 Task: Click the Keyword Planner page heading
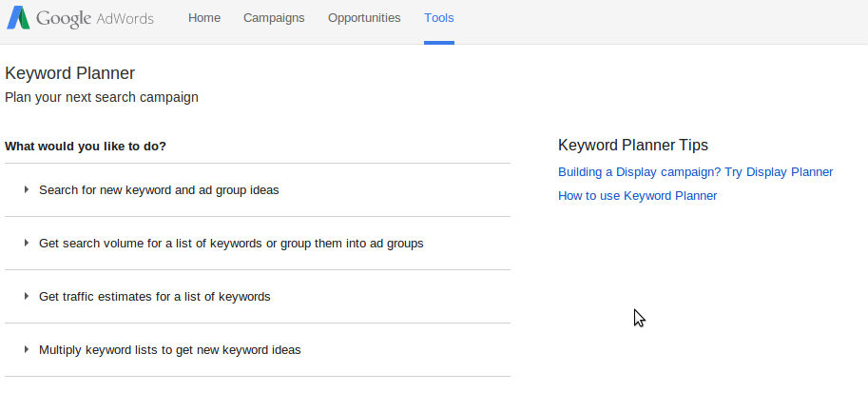coord(70,73)
